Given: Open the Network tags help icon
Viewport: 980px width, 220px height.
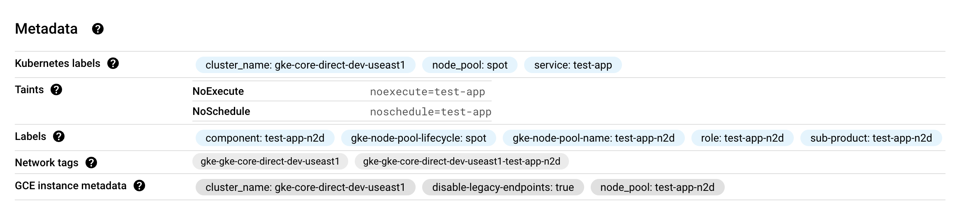Looking at the screenshot, I should 91,163.
